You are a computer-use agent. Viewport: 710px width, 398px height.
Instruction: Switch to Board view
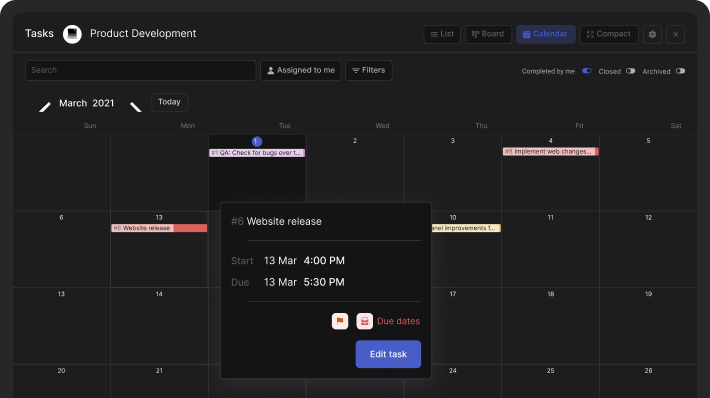(488, 34)
